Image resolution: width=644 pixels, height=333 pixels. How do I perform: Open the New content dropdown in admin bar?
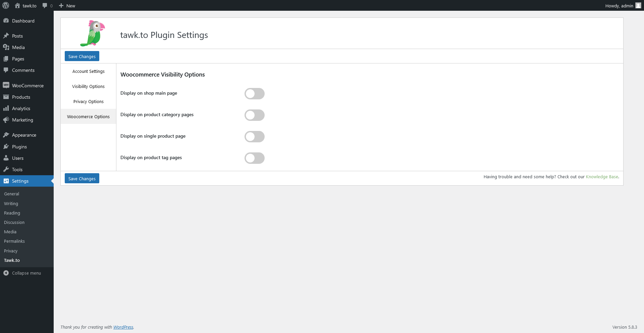point(67,6)
